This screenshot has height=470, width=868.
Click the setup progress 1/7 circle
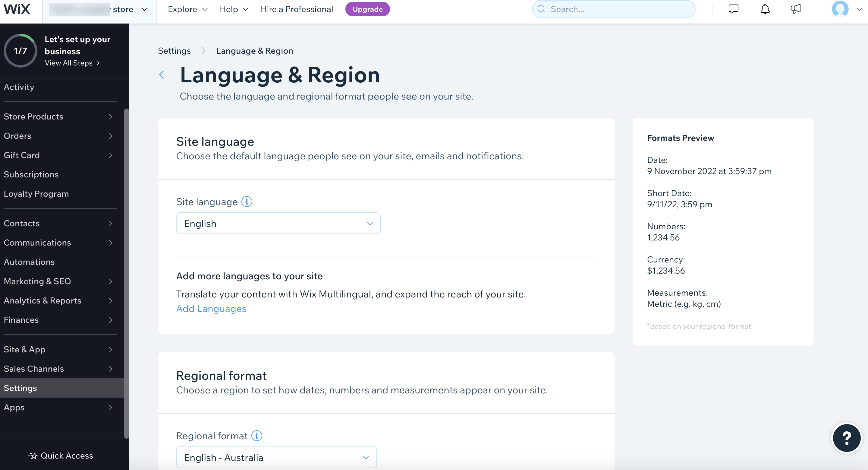click(20, 51)
